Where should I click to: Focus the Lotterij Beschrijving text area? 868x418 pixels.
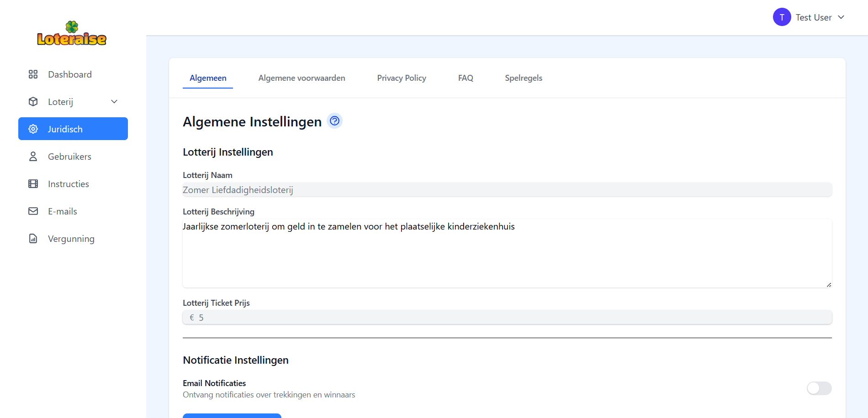pos(507,253)
